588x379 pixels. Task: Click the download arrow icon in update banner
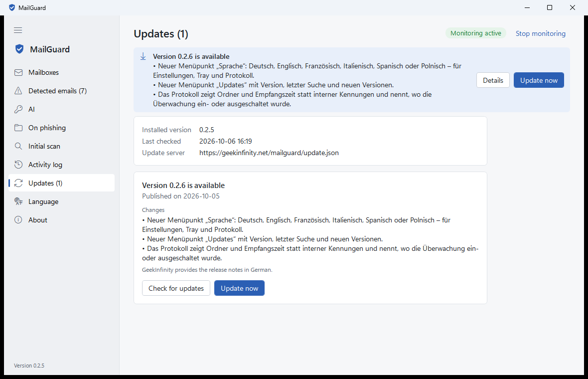click(143, 56)
